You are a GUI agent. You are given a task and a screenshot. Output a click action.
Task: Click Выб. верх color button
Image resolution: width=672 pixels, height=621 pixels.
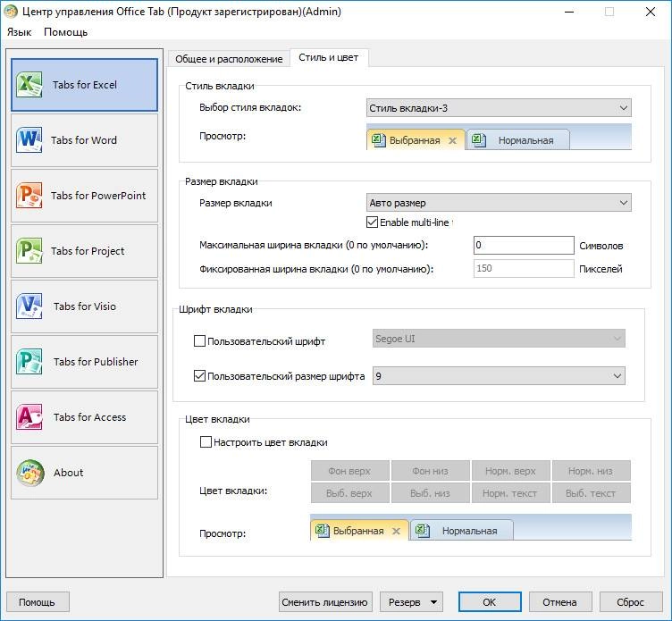point(349,493)
